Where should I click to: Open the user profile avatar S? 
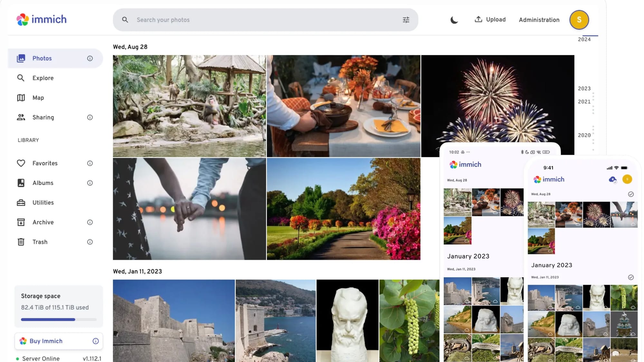point(579,20)
